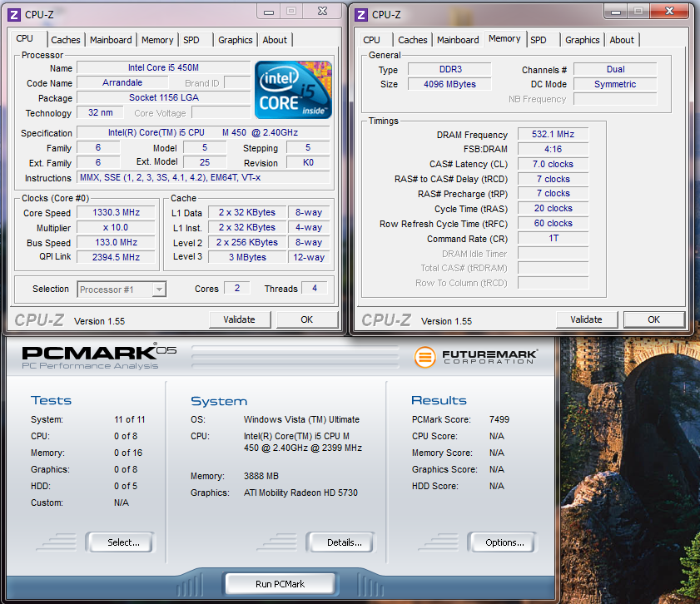Click the Bus Speed value 133.0 MHz

click(116, 242)
